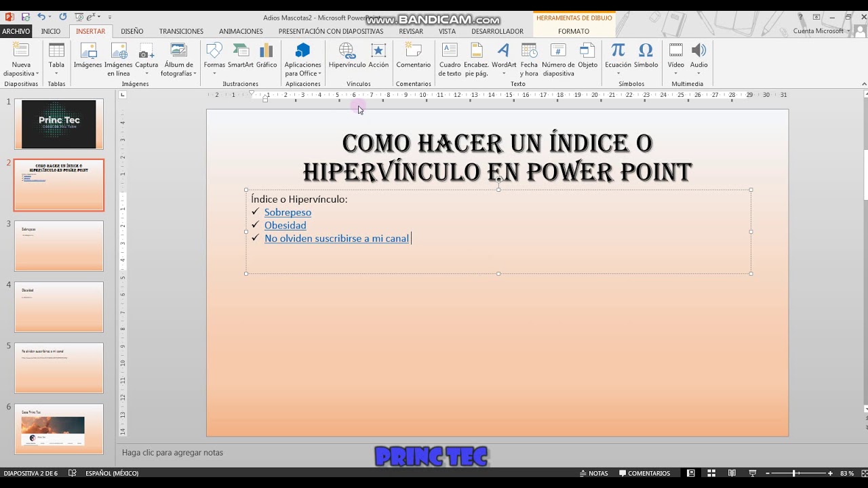Insert a chart with Gráfico
Viewport: 868px width, 488px height.
point(267,56)
